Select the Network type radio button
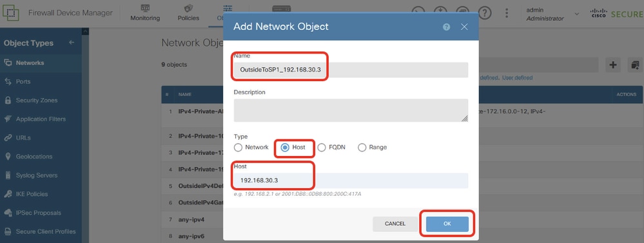The image size is (644, 243). pos(238,148)
